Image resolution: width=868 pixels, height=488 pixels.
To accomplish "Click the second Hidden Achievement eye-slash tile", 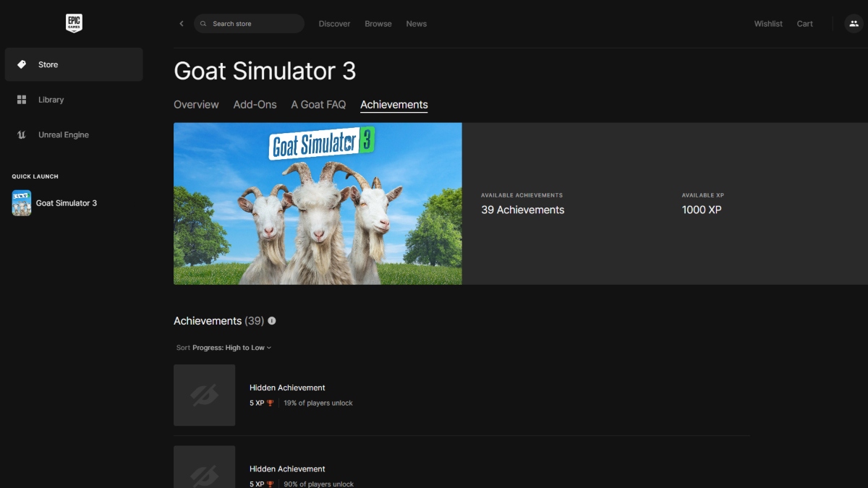I will coord(204,468).
